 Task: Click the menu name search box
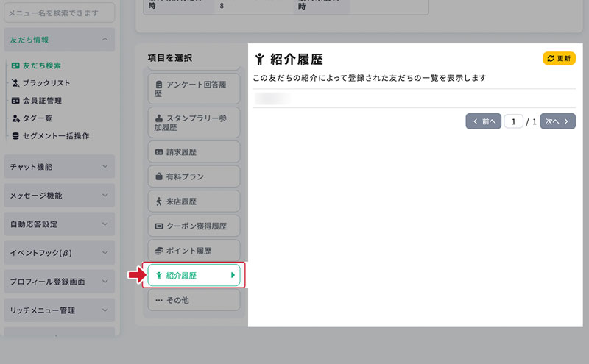[59, 12]
